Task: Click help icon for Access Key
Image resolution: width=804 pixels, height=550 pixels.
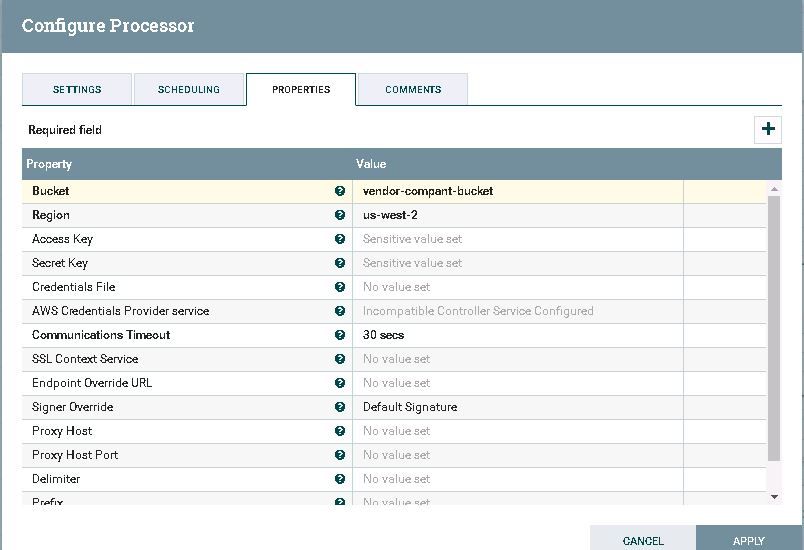Action: point(340,239)
